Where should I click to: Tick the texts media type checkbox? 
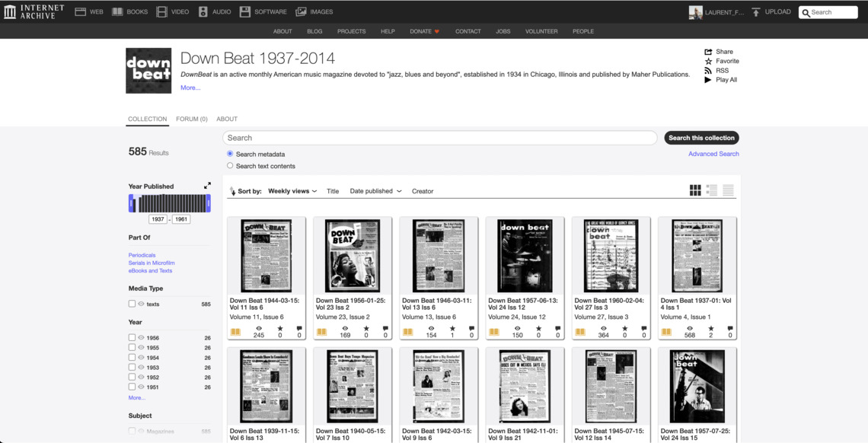132,304
